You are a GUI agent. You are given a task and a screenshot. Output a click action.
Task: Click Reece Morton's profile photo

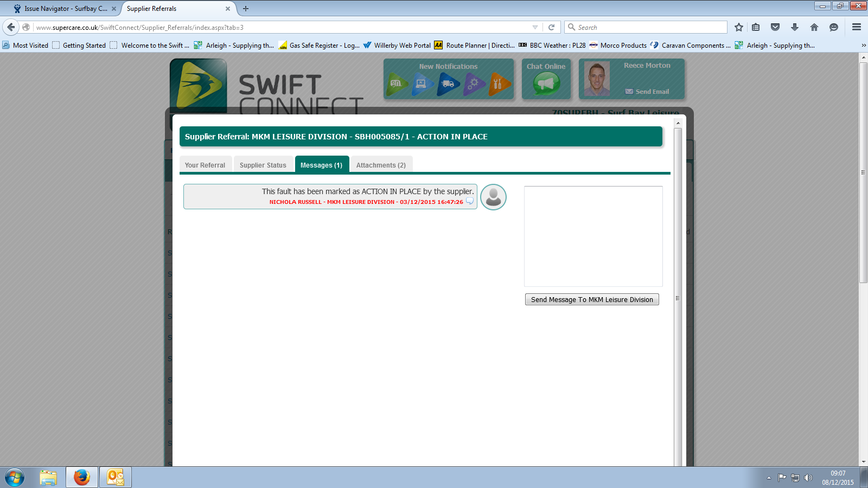[597, 79]
